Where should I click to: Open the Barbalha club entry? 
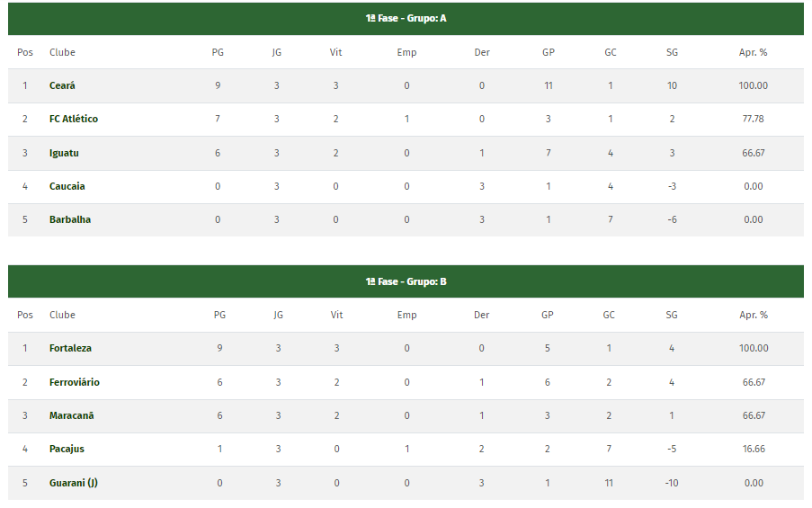pos(70,219)
